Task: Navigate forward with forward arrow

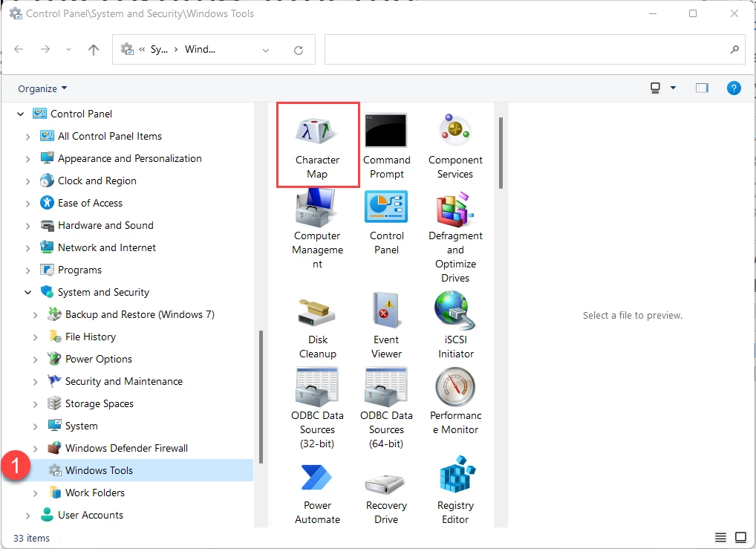Action: (45, 49)
